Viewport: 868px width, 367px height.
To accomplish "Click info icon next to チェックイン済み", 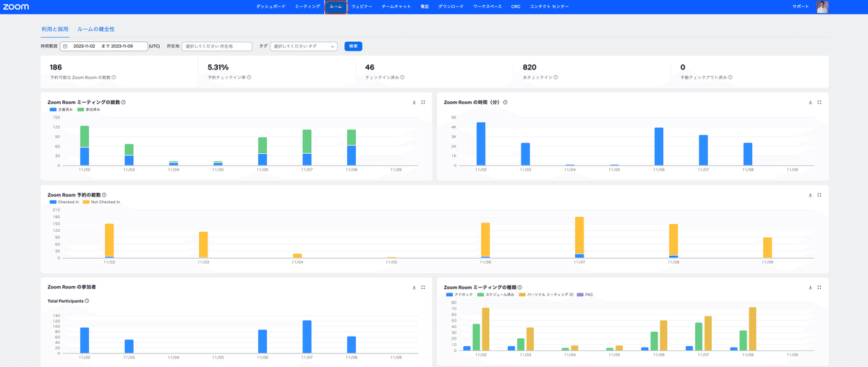I will coord(402,77).
